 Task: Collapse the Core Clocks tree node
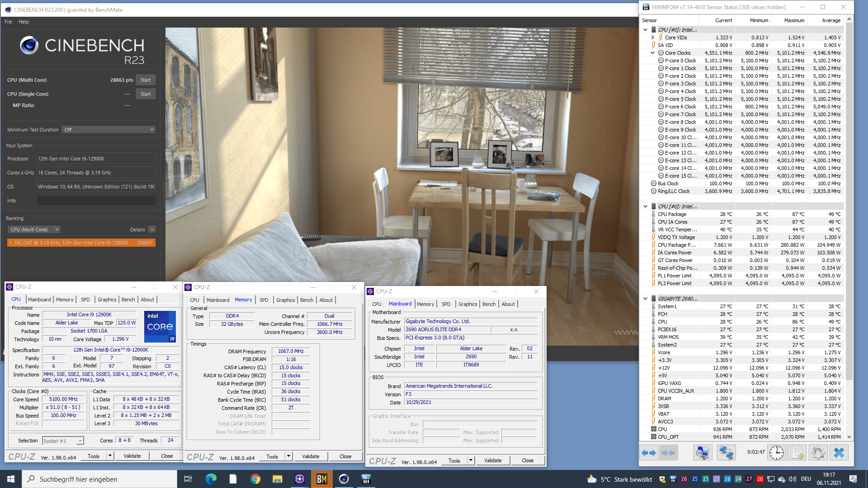(652, 53)
